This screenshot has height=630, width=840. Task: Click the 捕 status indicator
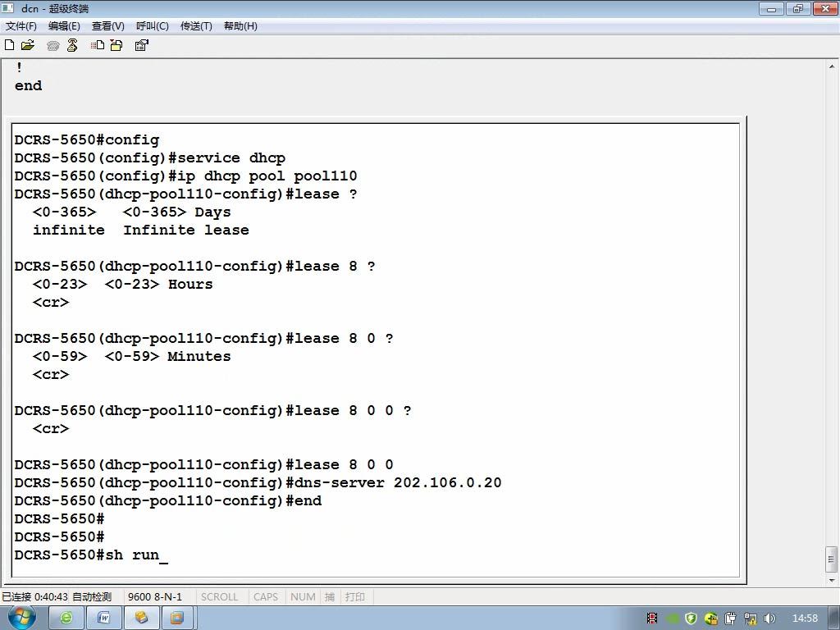tap(330, 596)
